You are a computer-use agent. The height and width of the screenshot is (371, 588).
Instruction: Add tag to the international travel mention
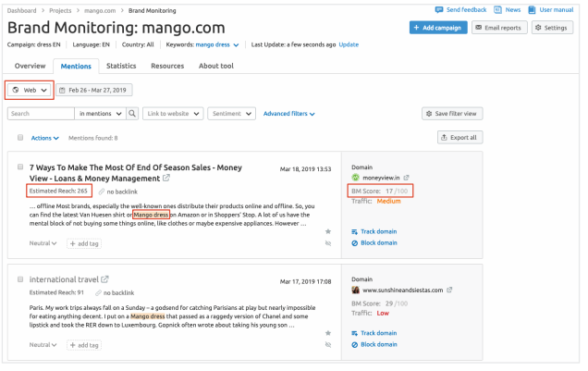tap(84, 345)
